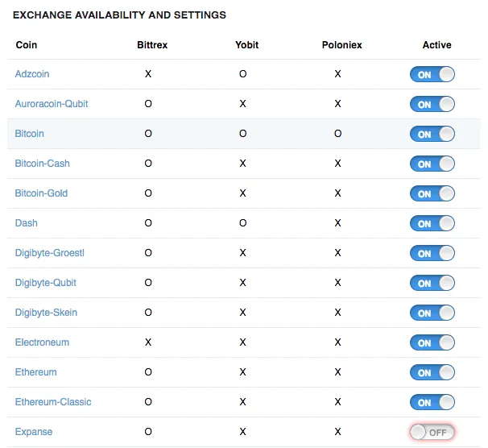Viewport: 488px width, 448px height.
Task: Open the Auroracoin-Qubit link
Action: pos(52,104)
